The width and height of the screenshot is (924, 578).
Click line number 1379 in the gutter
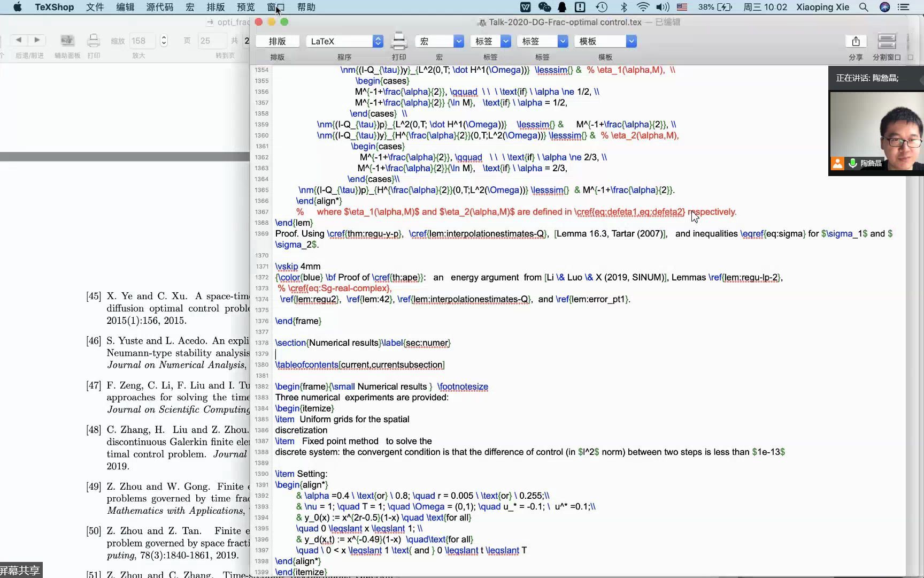point(261,354)
